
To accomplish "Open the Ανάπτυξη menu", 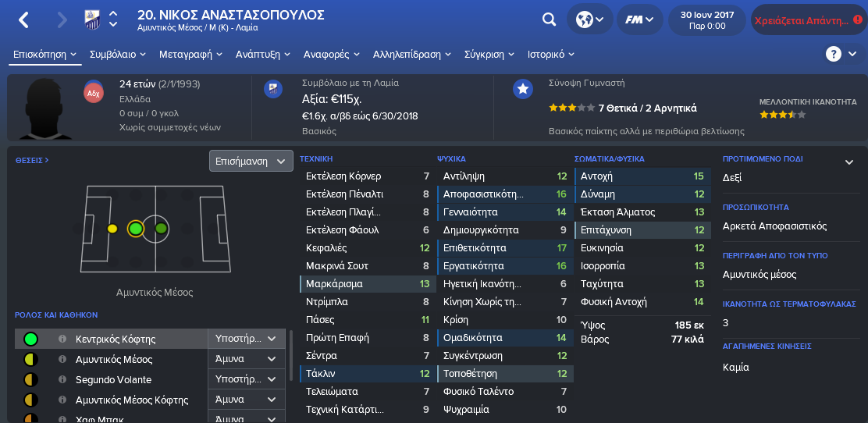I will point(263,55).
